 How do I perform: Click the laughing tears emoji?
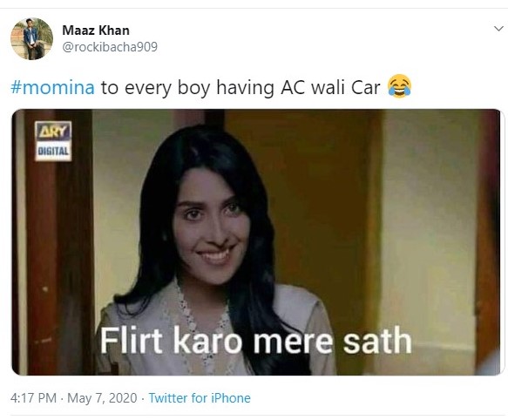pyautogui.click(x=399, y=86)
